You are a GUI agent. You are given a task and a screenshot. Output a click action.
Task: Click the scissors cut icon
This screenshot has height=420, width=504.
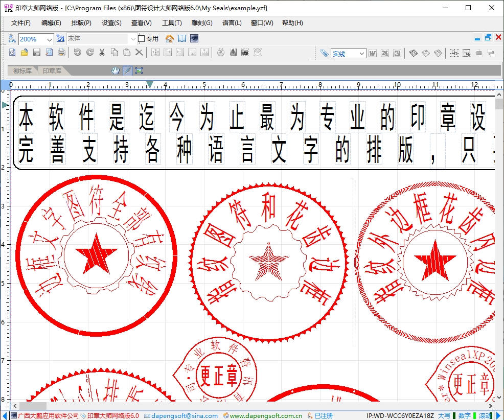pos(102,52)
